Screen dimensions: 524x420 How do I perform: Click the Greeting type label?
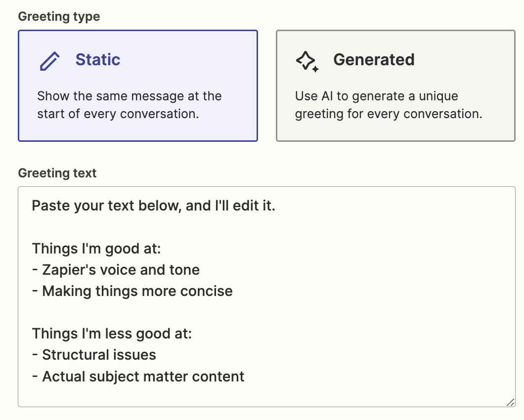[x=59, y=17]
